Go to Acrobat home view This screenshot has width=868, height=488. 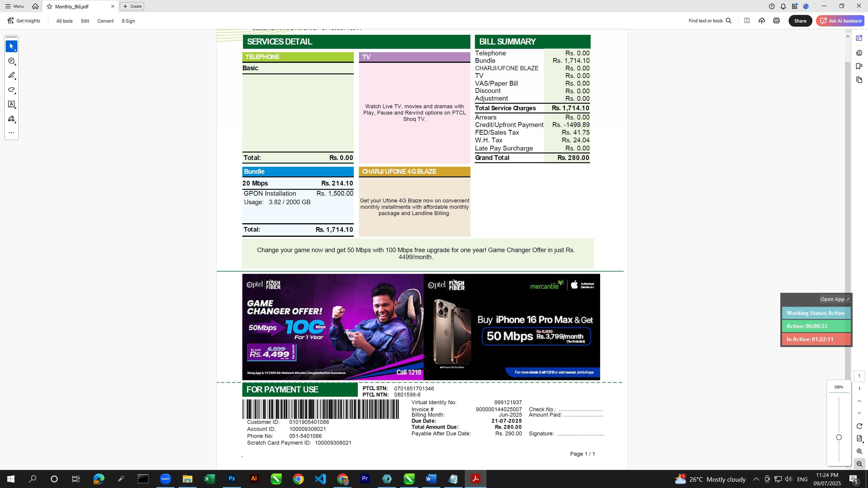point(35,6)
